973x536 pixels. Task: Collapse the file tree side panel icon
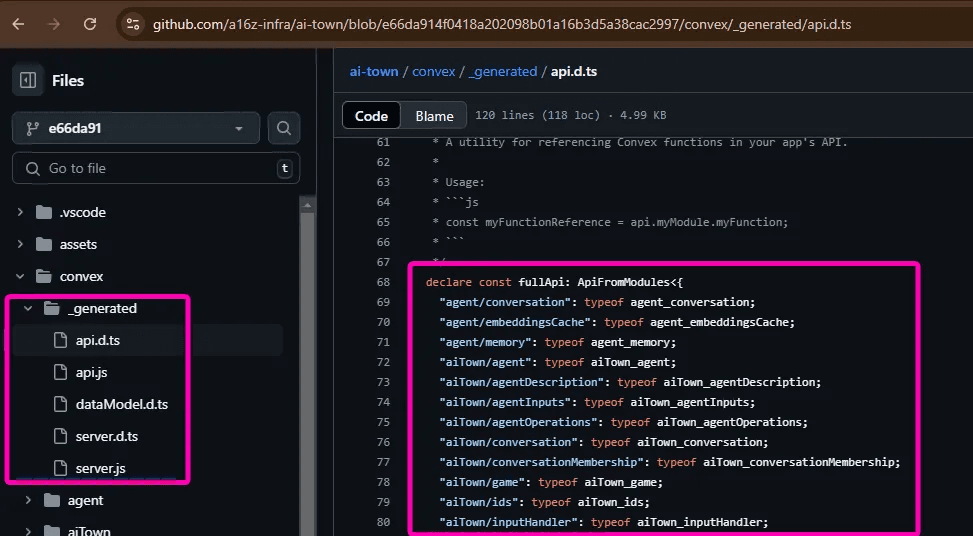point(28,80)
